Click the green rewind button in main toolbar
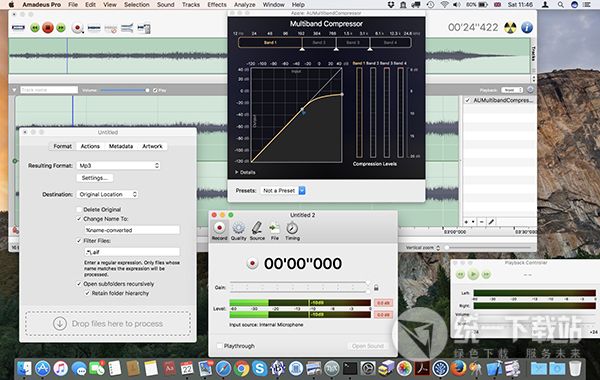The width and height of the screenshot is (600, 380). pos(35,28)
